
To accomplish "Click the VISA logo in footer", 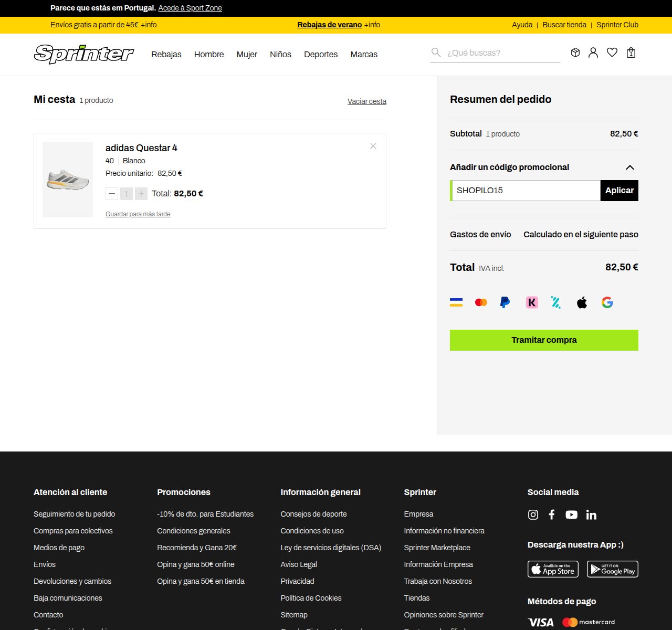I will tap(541, 622).
